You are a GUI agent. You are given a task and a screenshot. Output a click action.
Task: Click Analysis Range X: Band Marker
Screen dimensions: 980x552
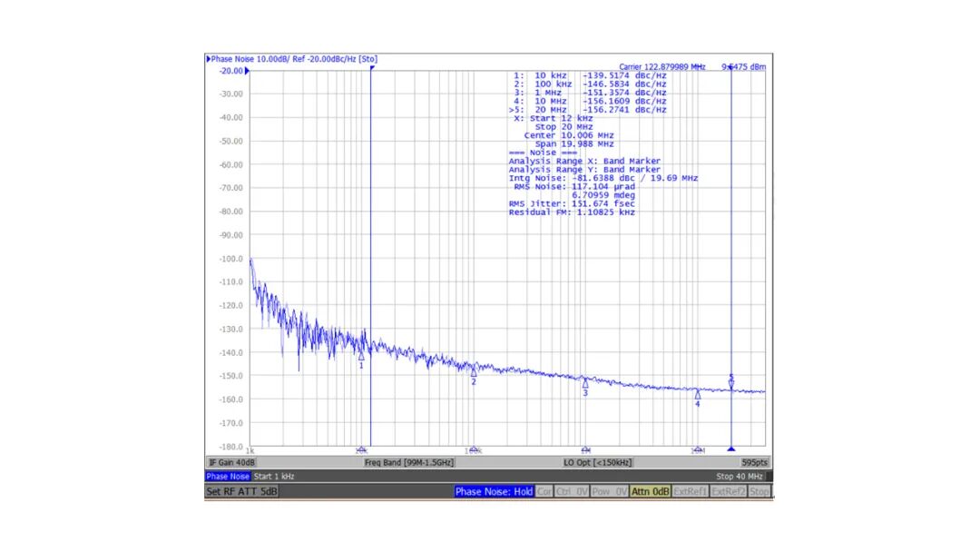584,162
